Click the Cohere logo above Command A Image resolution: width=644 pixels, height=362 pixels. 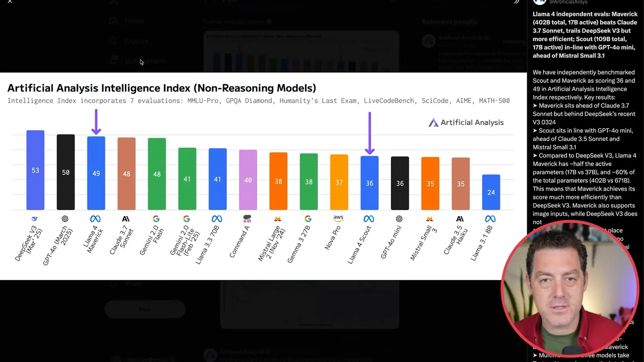click(247, 219)
